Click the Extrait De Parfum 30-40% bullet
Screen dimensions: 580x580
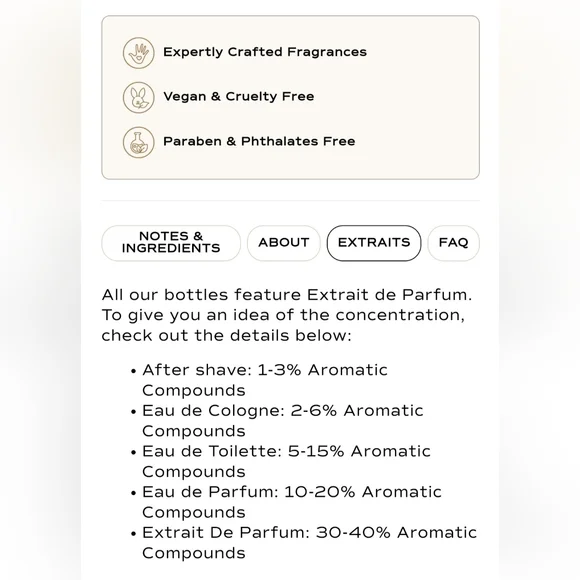coord(309,543)
